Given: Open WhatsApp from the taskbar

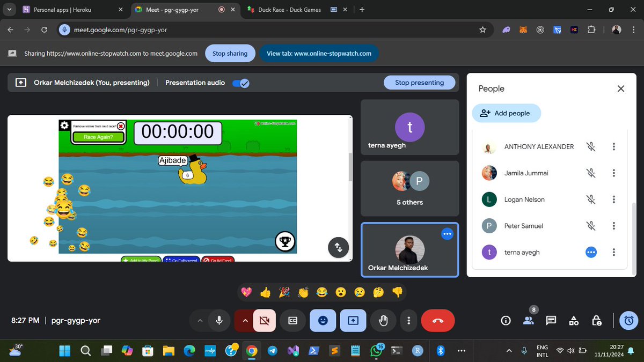Looking at the screenshot, I should (377, 351).
